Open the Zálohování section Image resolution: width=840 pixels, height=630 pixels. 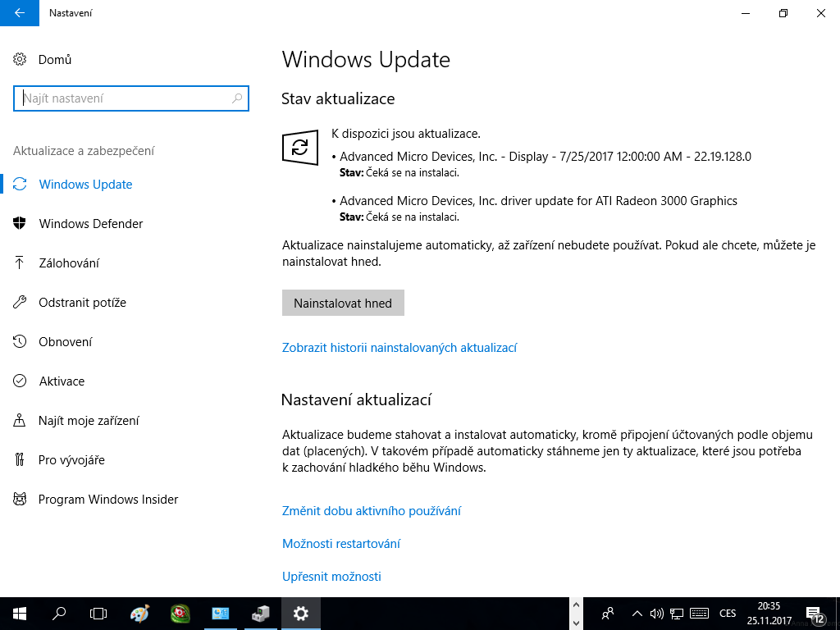click(x=69, y=263)
